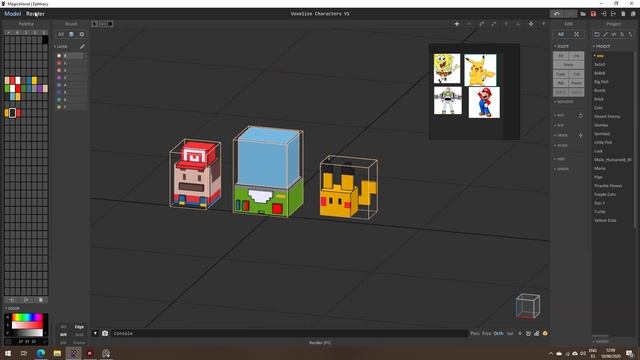The image size is (640, 360).
Task: Collapse the LAYER section
Action: click(60, 47)
